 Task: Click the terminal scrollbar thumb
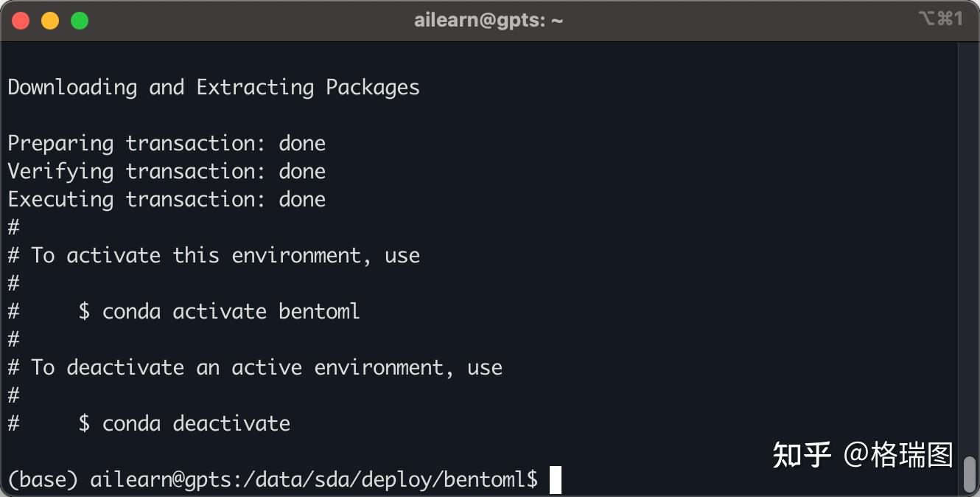(x=970, y=473)
